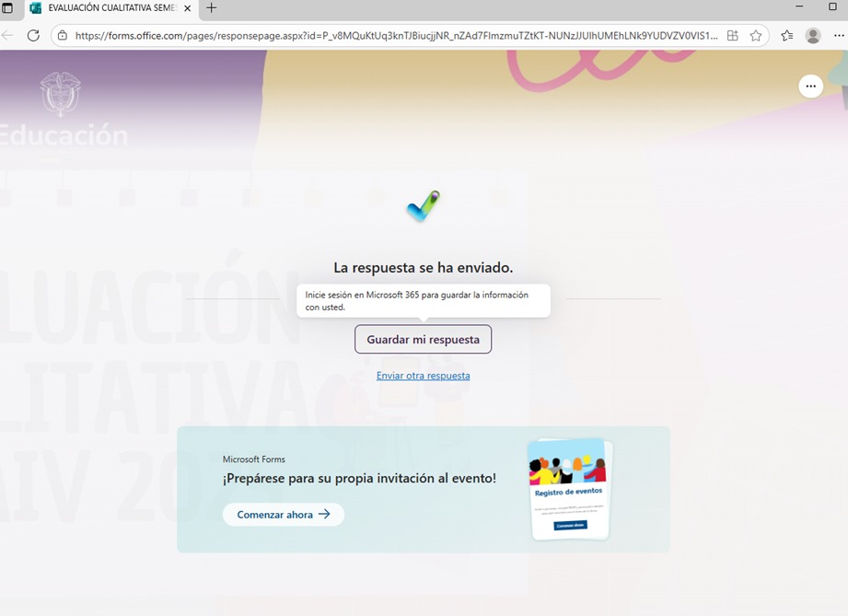Open a new tab with plus button
This screenshot has height=616, width=848.
tap(211, 8)
